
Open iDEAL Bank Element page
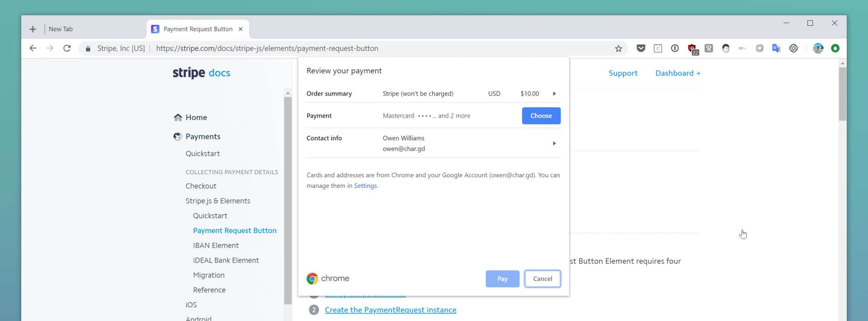(x=226, y=260)
